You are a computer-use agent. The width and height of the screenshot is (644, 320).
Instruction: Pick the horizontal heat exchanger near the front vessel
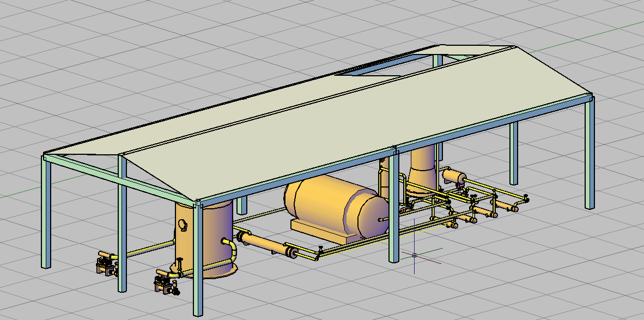[267, 244]
